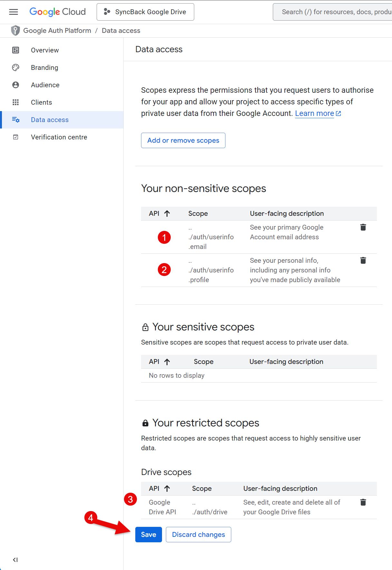The height and width of the screenshot is (570, 392).
Task: Click the Data access settings icon
Action: pyautogui.click(x=15, y=120)
